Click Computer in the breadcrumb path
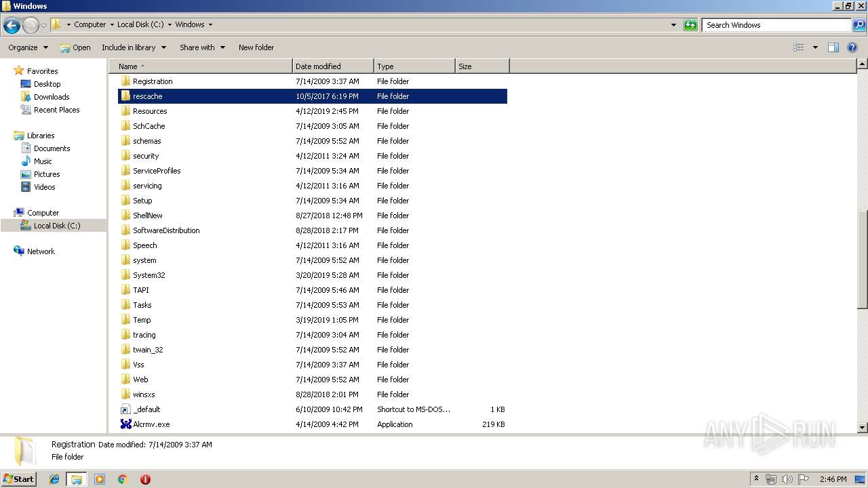Screen dimensions: 868x488 (x=90, y=24)
